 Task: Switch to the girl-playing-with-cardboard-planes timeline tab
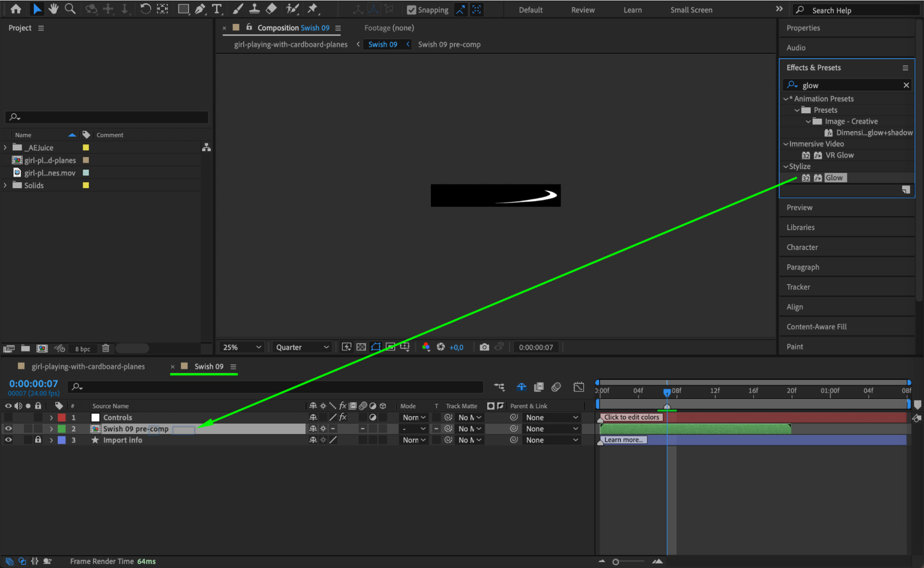tap(88, 366)
